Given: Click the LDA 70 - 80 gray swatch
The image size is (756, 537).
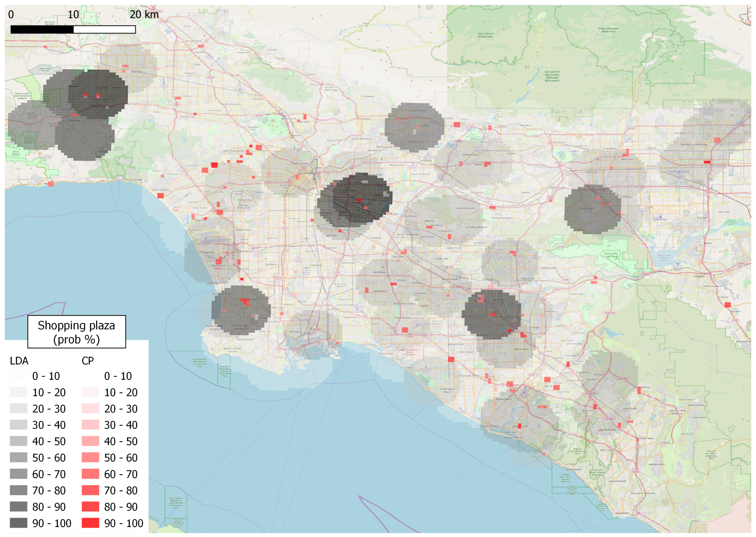Looking at the screenshot, I should [x=19, y=490].
